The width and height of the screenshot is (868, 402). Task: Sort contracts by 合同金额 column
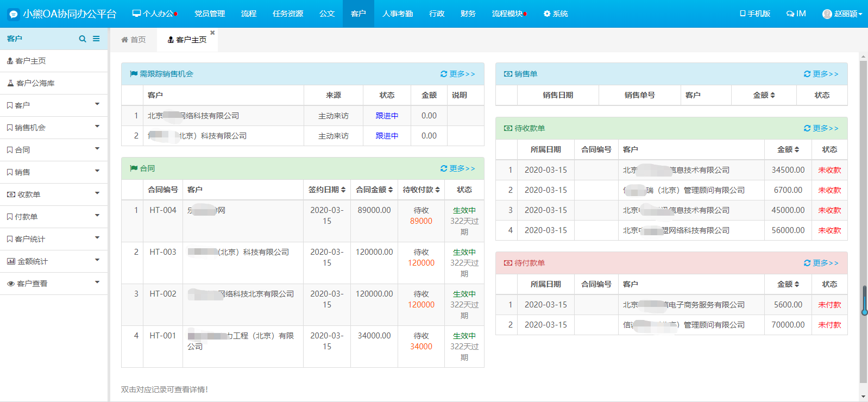pyautogui.click(x=374, y=190)
